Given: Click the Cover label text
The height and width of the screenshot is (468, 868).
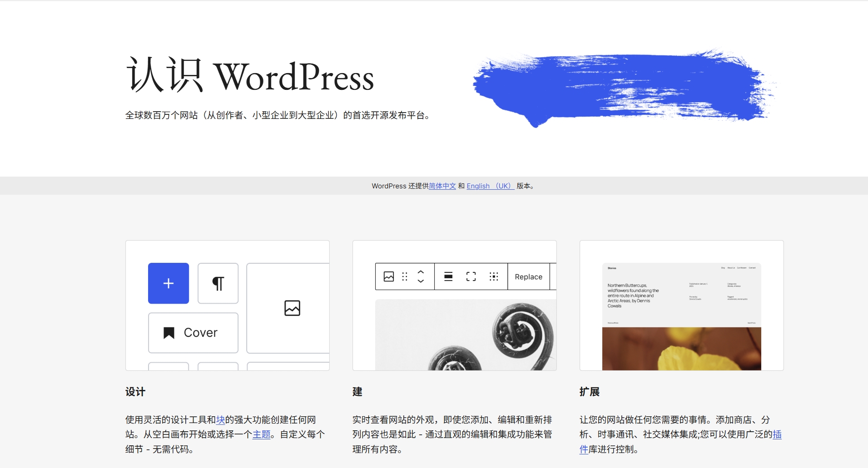Looking at the screenshot, I should tap(201, 333).
